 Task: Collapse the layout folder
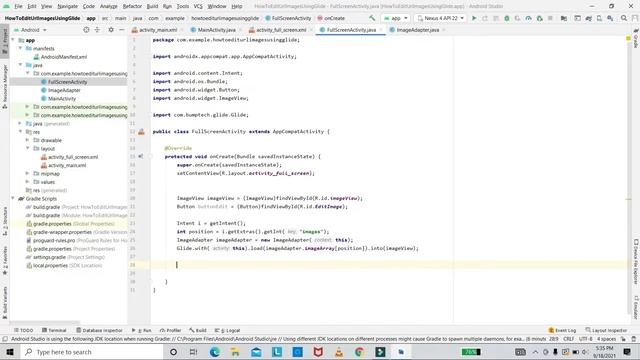click(28, 148)
